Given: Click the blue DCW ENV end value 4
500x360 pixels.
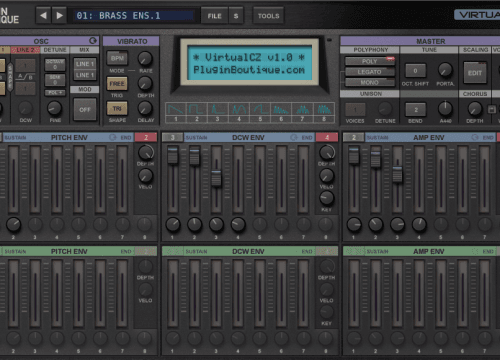Looking at the screenshot, I should pos(327,137).
